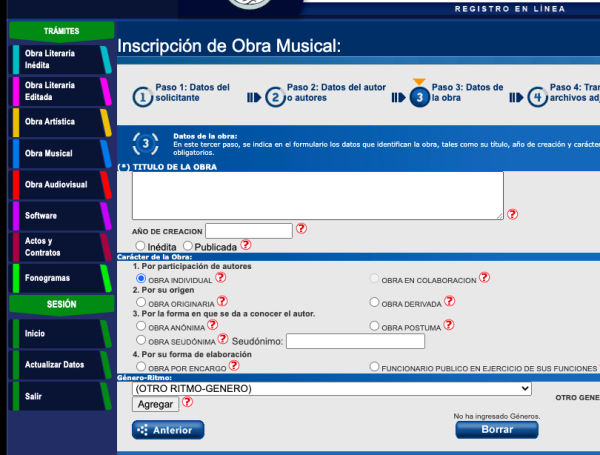Click help icon for Obra Póstuma
The height and width of the screenshot is (455, 600).
pyautogui.click(x=448, y=325)
